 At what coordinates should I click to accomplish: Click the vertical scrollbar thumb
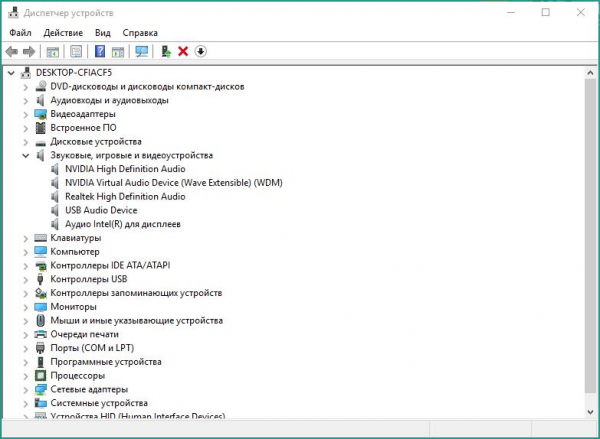click(590, 236)
